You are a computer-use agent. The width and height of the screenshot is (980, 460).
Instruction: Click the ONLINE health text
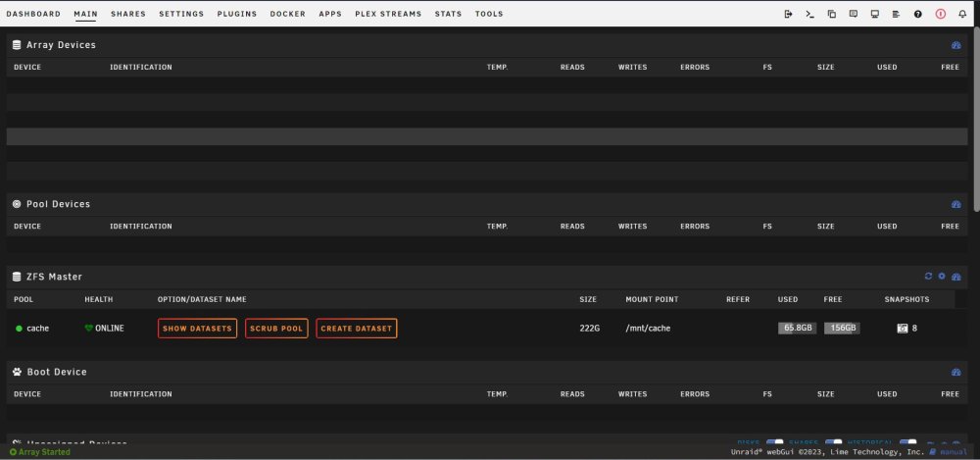(x=110, y=328)
